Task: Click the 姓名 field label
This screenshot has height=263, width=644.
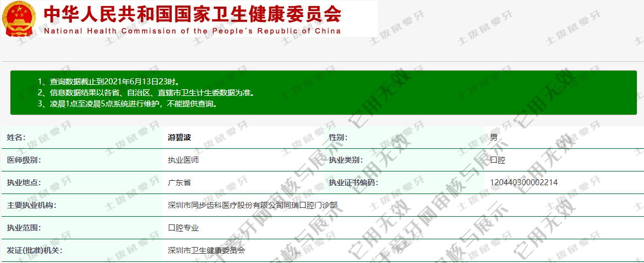Action: click(16, 138)
